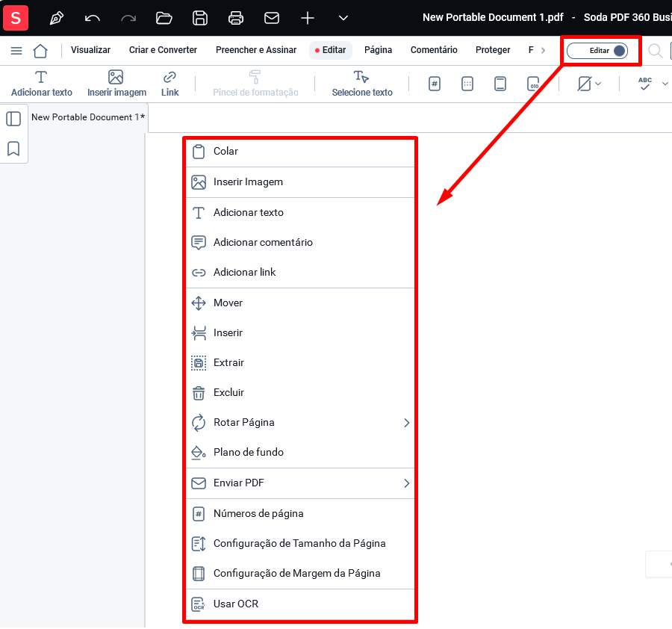The image size is (672, 629).
Task: Click Inserir imagem in the ribbon
Action: pos(116,84)
